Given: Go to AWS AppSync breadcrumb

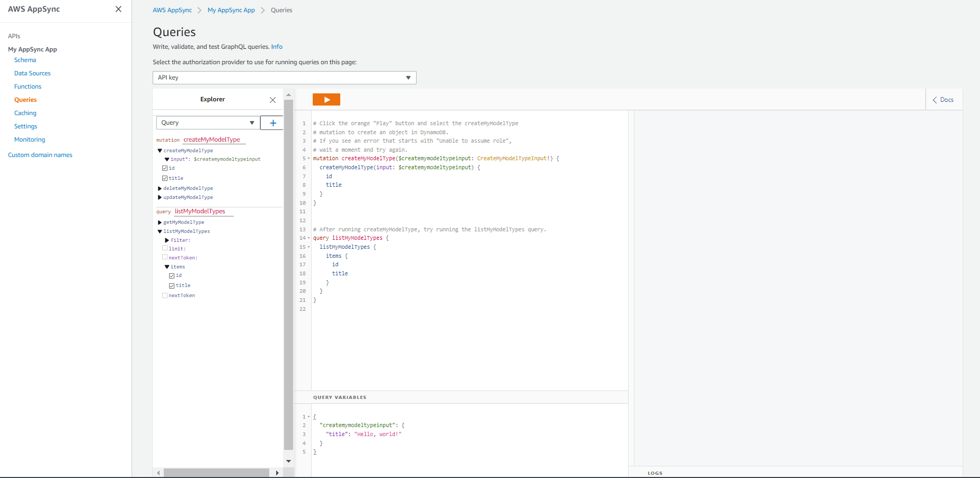Looking at the screenshot, I should coord(172,10).
